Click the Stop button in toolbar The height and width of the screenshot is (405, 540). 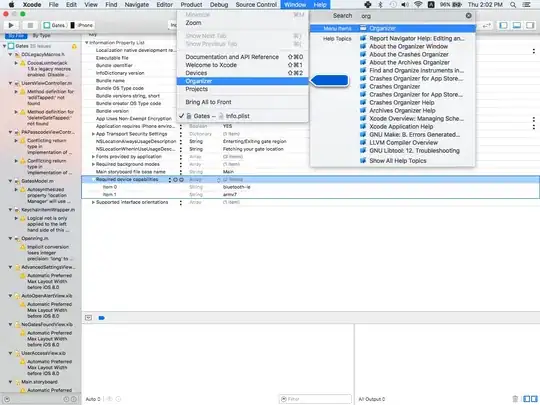pyautogui.click(x=30, y=25)
